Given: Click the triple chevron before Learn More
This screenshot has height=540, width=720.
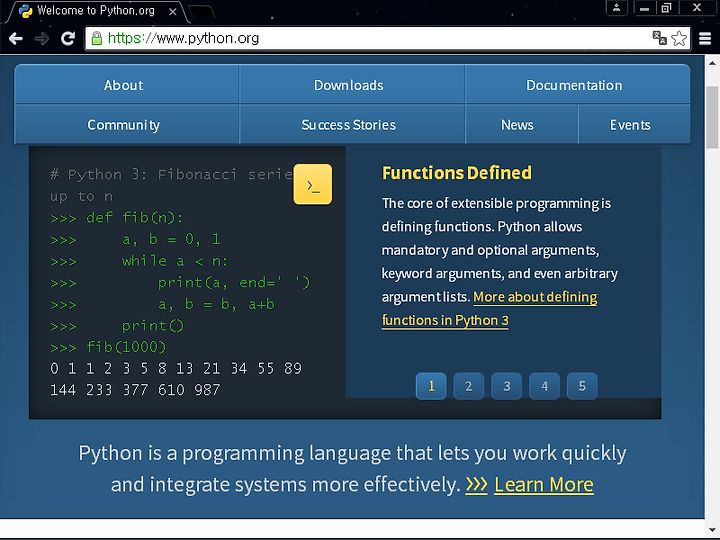Looking at the screenshot, I should 476,485.
